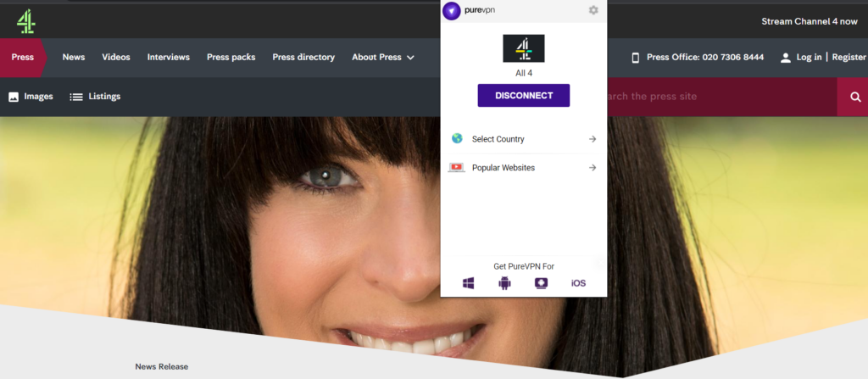Open Images link
Image resolution: width=868 pixels, height=379 pixels.
(39, 97)
